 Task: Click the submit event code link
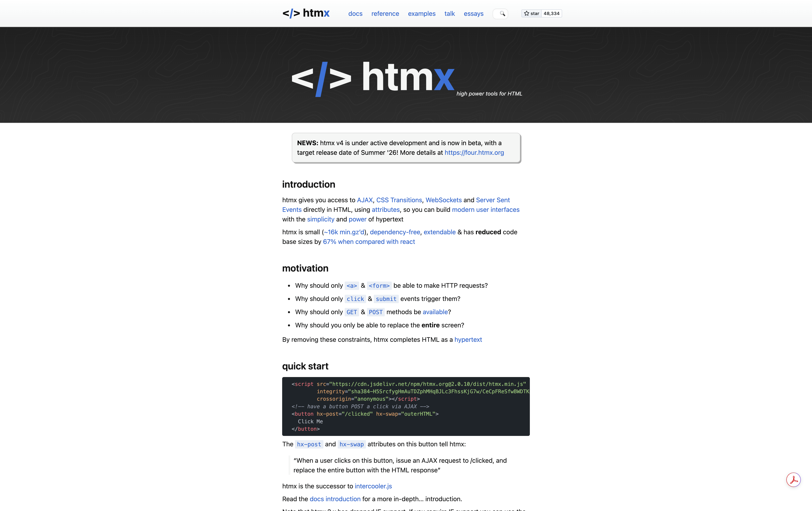386,299
